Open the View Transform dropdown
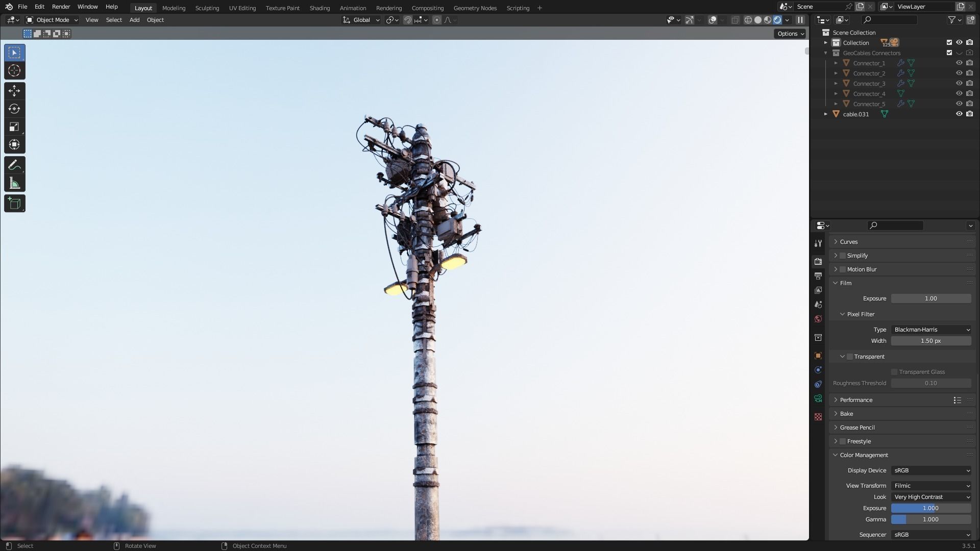Viewport: 980px width, 551px height. 931,486
